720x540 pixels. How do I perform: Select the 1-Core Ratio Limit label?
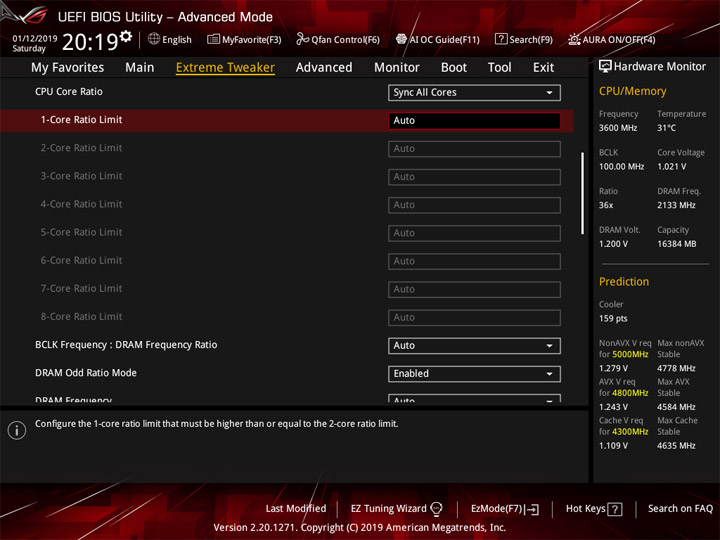pos(81,120)
